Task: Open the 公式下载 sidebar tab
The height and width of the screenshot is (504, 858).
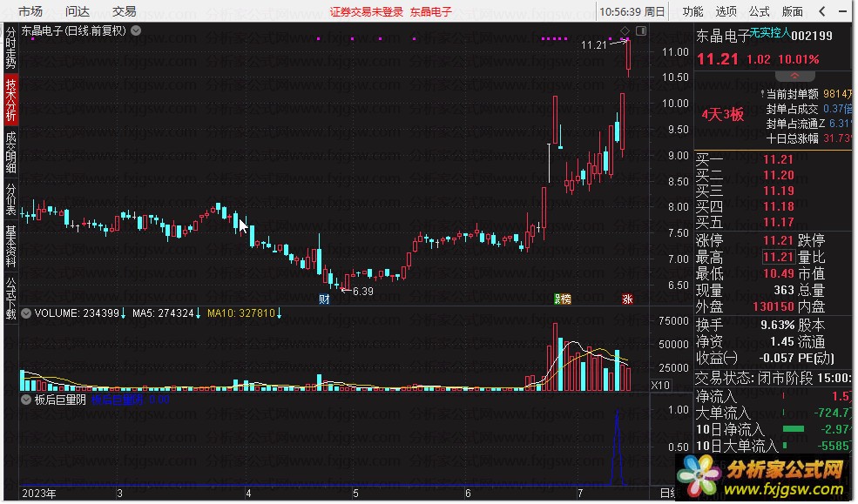Action: [11, 298]
